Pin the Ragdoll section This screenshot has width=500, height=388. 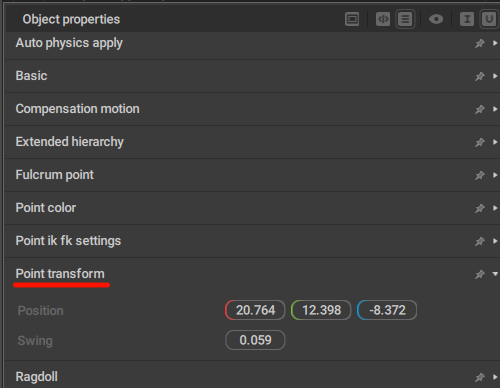(x=480, y=377)
